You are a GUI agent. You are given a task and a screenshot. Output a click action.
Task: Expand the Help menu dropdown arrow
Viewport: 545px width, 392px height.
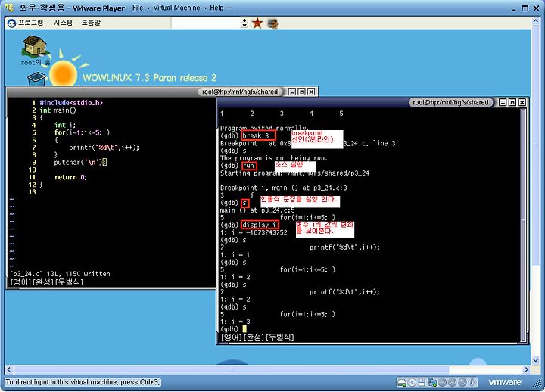pos(229,8)
